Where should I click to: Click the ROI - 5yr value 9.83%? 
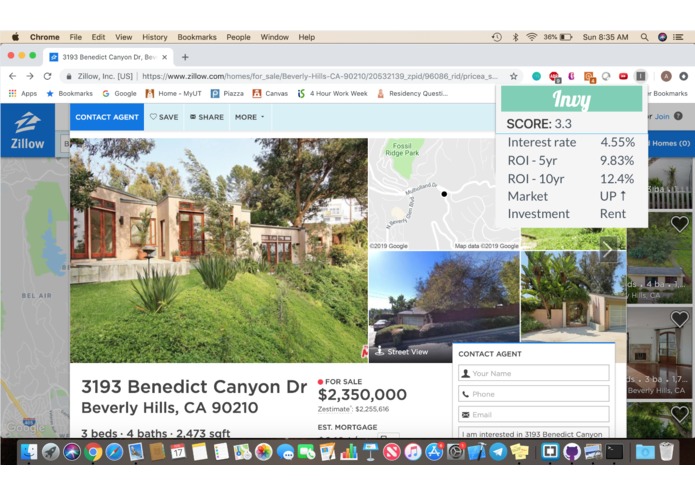(x=617, y=160)
